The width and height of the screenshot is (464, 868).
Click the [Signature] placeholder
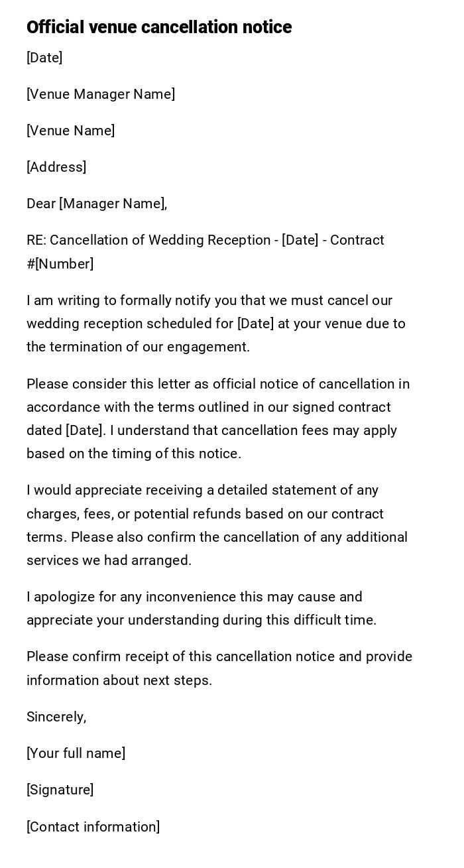pyautogui.click(x=60, y=790)
